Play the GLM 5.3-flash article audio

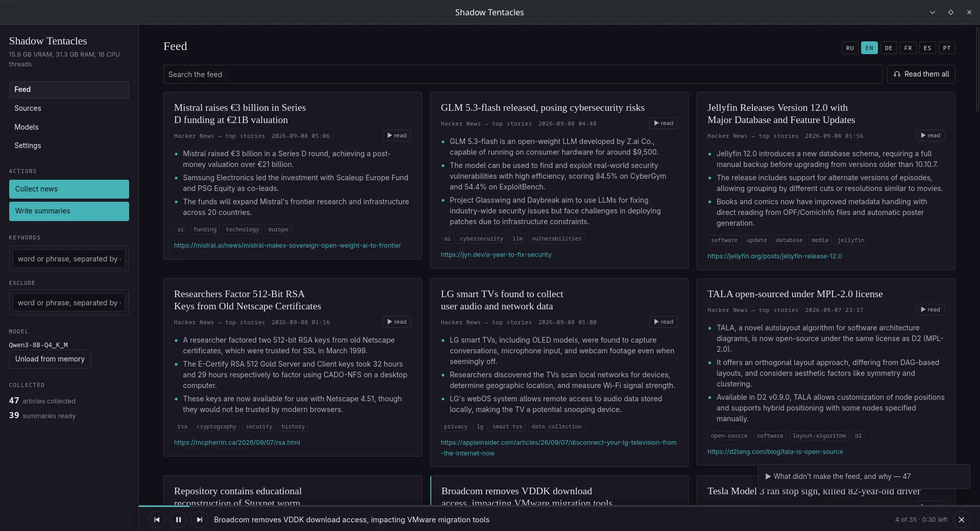click(x=664, y=124)
